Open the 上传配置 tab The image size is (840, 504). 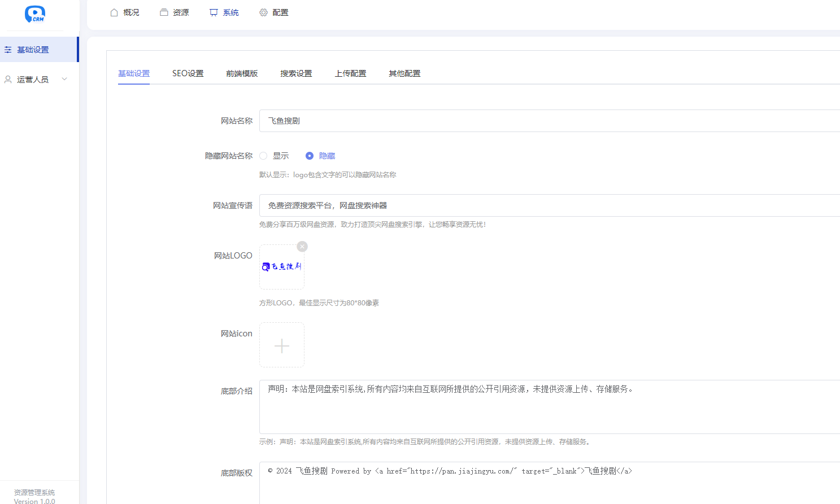coord(350,73)
